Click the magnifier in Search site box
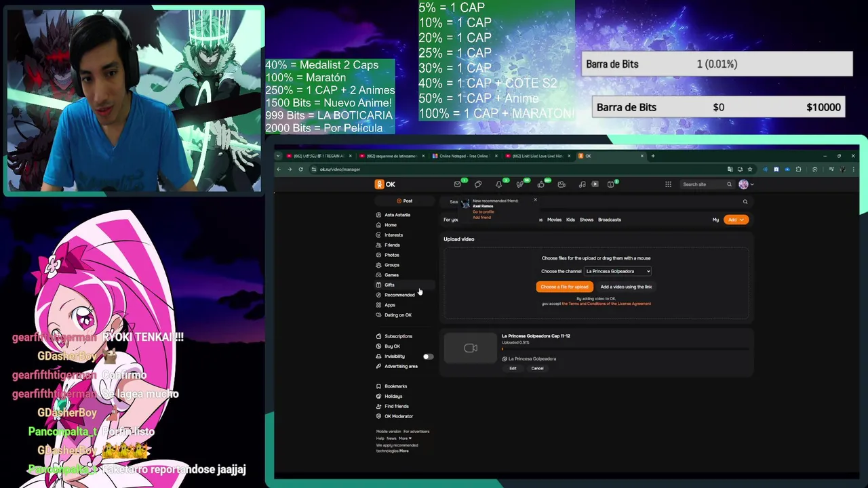 point(730,184)
